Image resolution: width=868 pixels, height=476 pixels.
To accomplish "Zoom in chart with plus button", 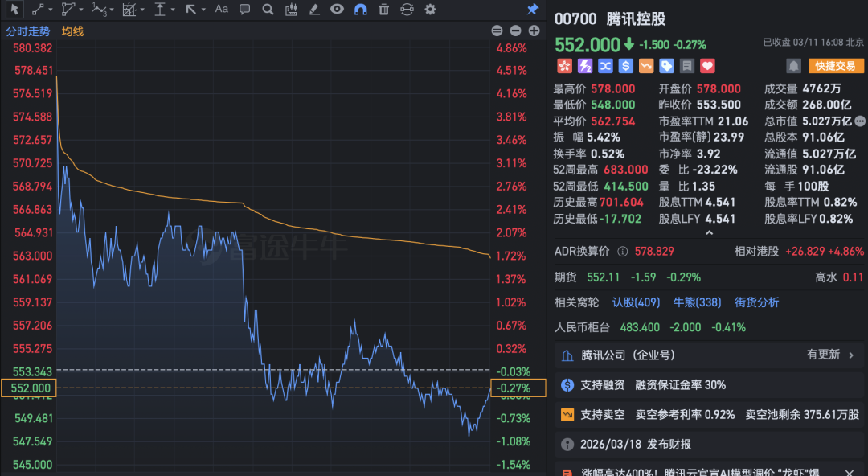I will tap(534, 31).
